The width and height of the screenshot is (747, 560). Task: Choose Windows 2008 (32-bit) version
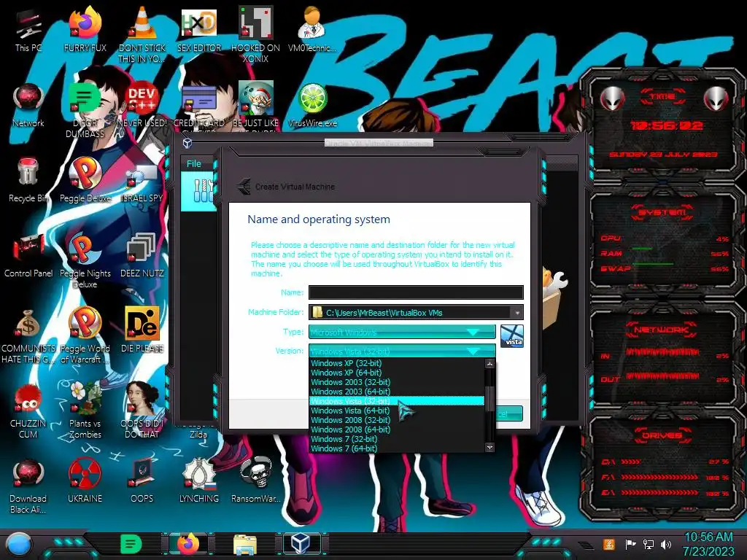pos(396,420)
